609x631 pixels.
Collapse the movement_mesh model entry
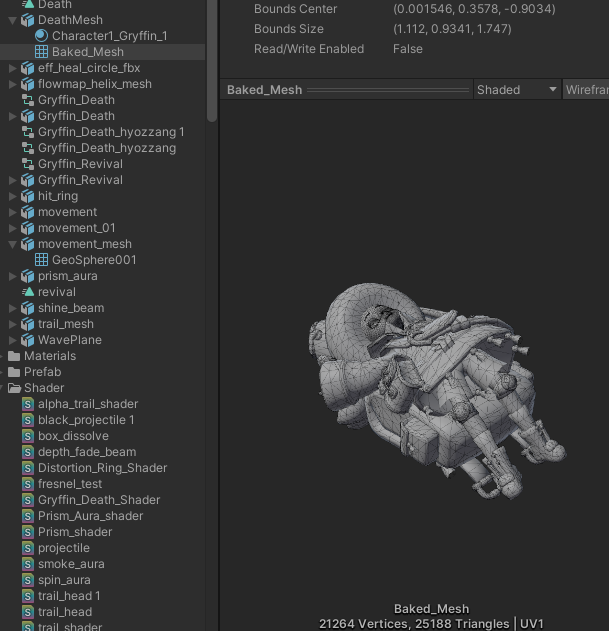click(12, 244)
